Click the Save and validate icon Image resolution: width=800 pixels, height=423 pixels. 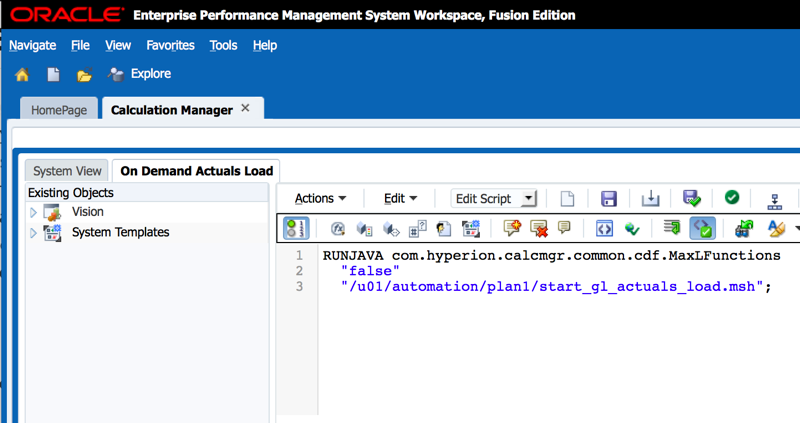[692, 198]
